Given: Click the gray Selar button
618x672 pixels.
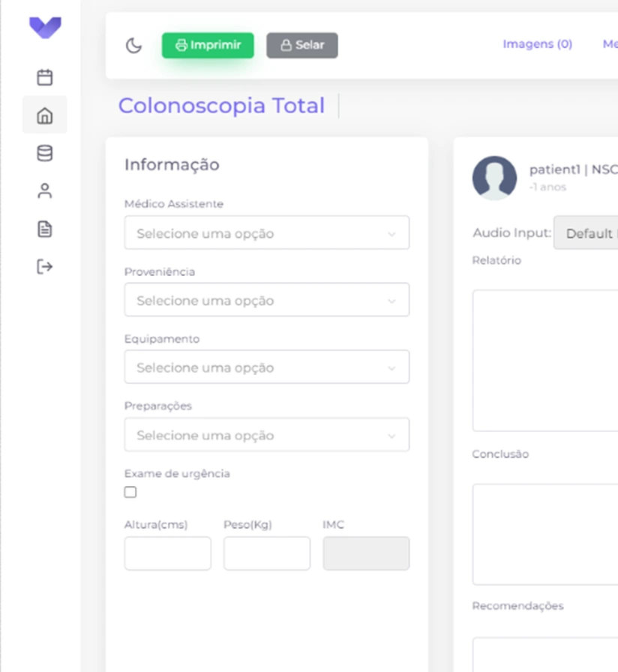Looking at the screenshot, I should point(301,45).
